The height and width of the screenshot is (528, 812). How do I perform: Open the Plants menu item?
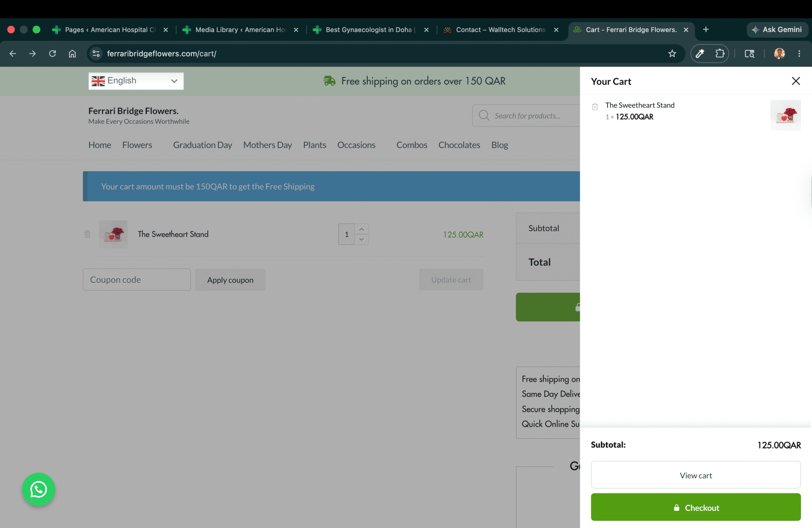pos(315,145)
